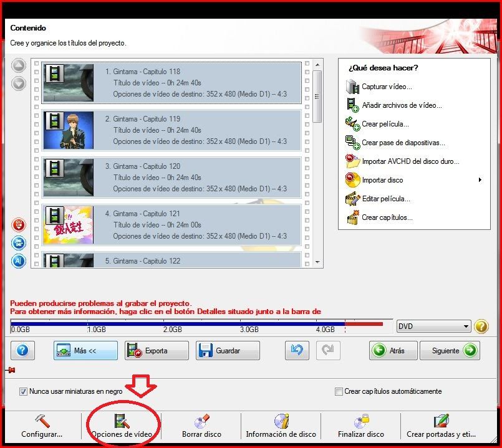Screen dimensions: 502x448
Task: Click title '4. Gintama - Capitulo 121'
Action: (143, 214)
